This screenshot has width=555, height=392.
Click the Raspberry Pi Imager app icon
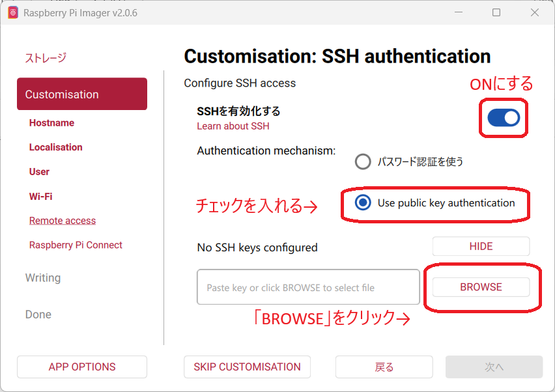tap(12, 12)
